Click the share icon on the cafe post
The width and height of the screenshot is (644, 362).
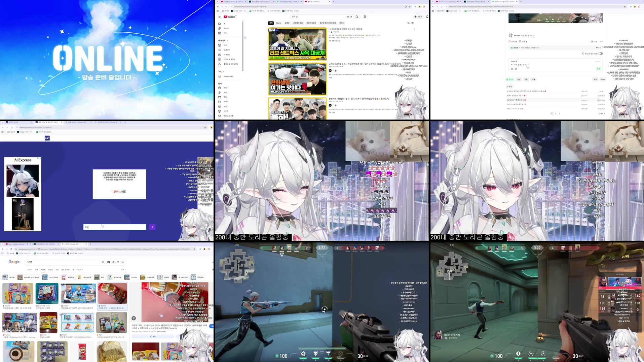(592, 41)
